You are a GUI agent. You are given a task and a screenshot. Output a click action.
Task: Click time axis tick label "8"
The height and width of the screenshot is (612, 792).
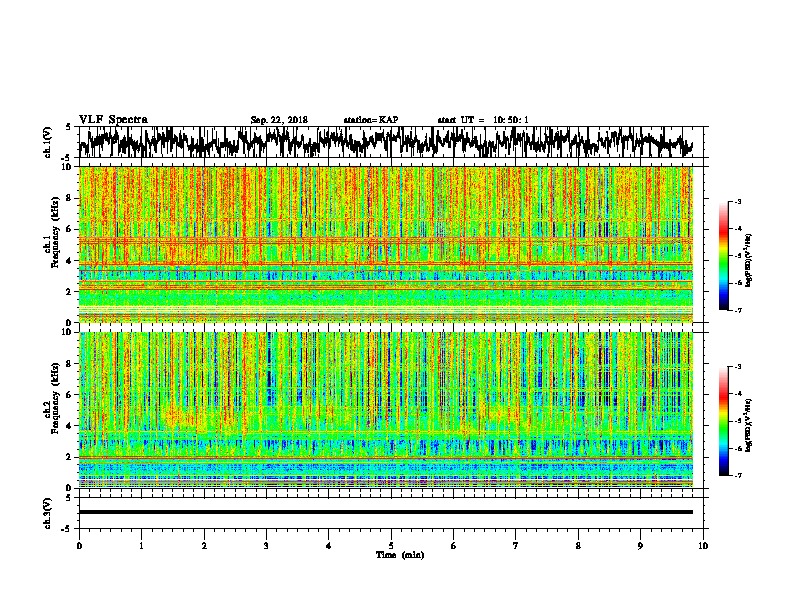(578, 546)
